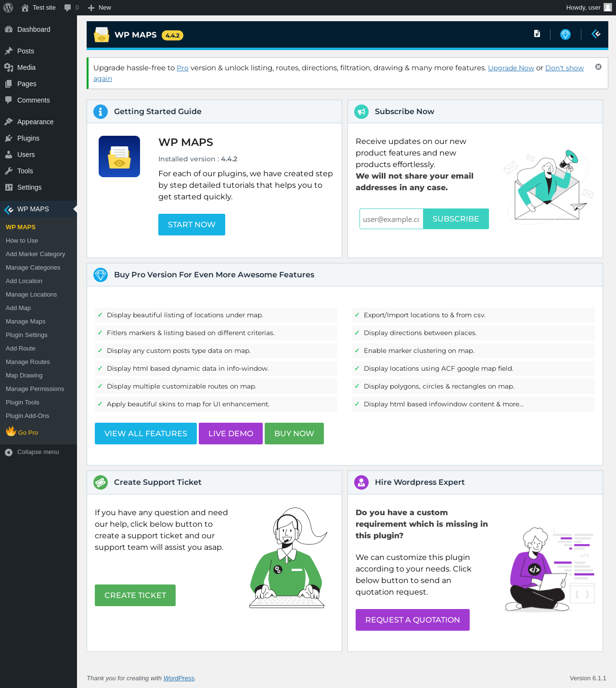Go to Pages in sidebar
Viewport: 616px width, 688px height.
pyautogui.click(x=38, y=84)
